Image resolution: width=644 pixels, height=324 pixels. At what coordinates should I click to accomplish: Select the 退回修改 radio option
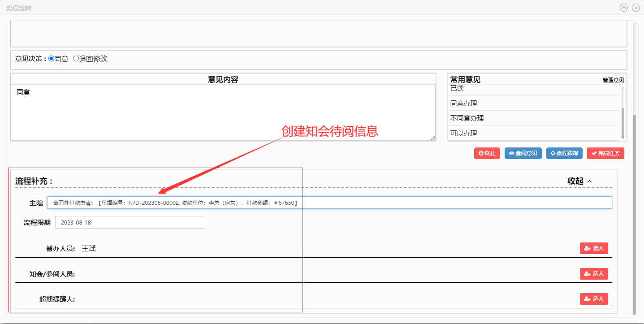[x=76, y=59]
